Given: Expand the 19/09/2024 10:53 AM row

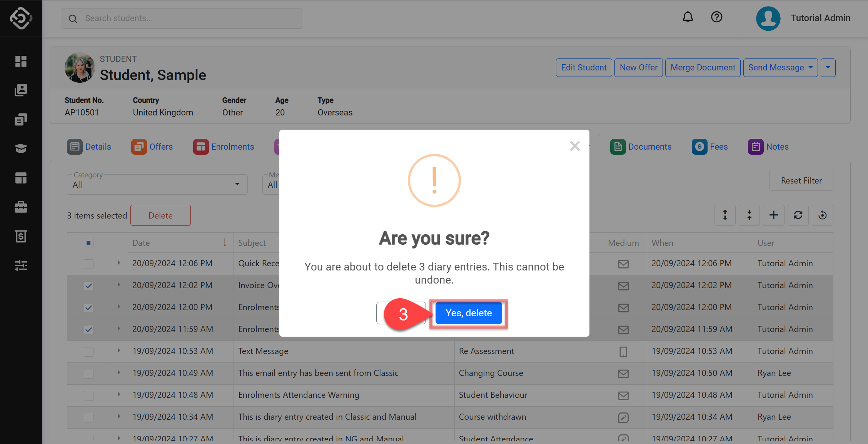Looking at the screenshot, I should (119, 351).
